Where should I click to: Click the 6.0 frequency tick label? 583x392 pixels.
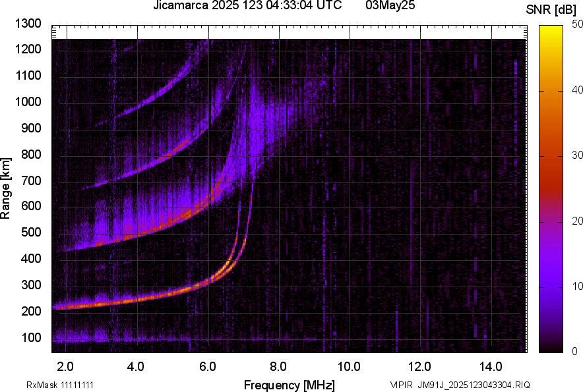[208, 367]
